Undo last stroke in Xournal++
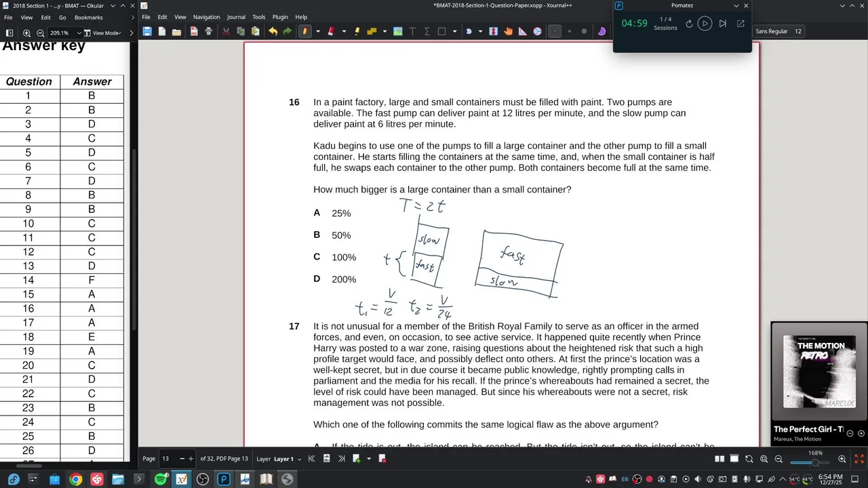Screen dimensions: 868x488 (273, 31)
